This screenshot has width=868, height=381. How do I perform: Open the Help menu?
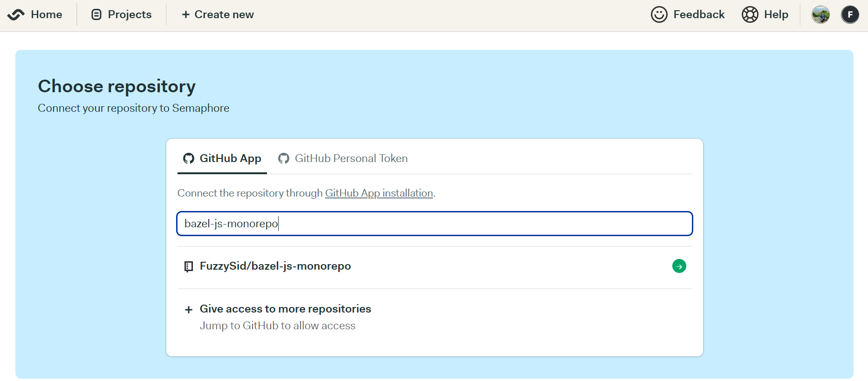(776, 14)
